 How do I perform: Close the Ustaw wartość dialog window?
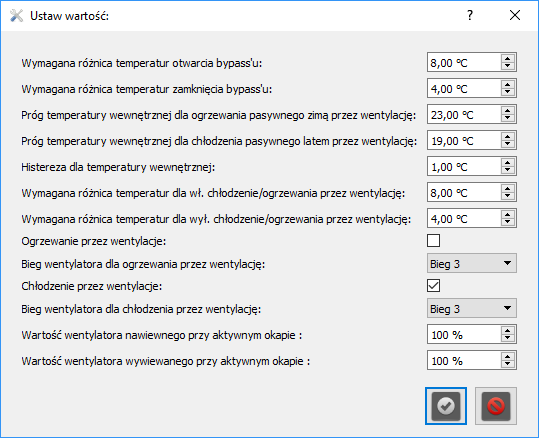(515, 15)
